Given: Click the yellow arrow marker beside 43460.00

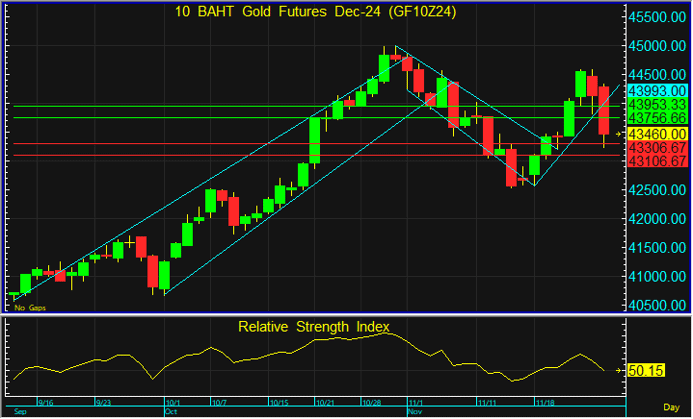Looking at the screenshot, I should (620, 133).
